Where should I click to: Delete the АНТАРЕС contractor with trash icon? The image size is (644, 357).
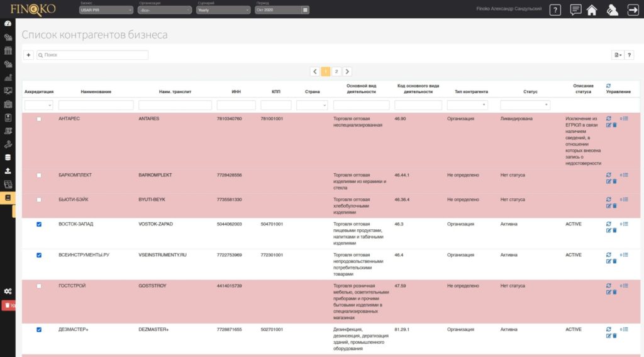614,125
